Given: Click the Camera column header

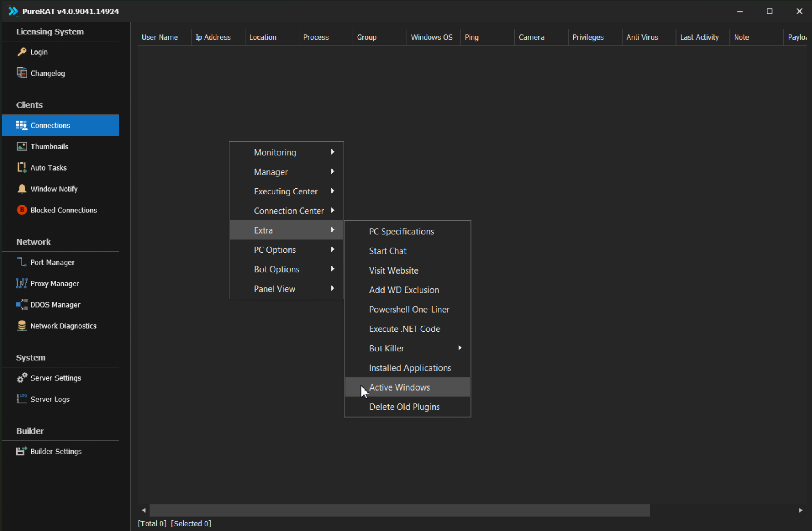Looking at the screenshot, I should (x=541, y=37).
